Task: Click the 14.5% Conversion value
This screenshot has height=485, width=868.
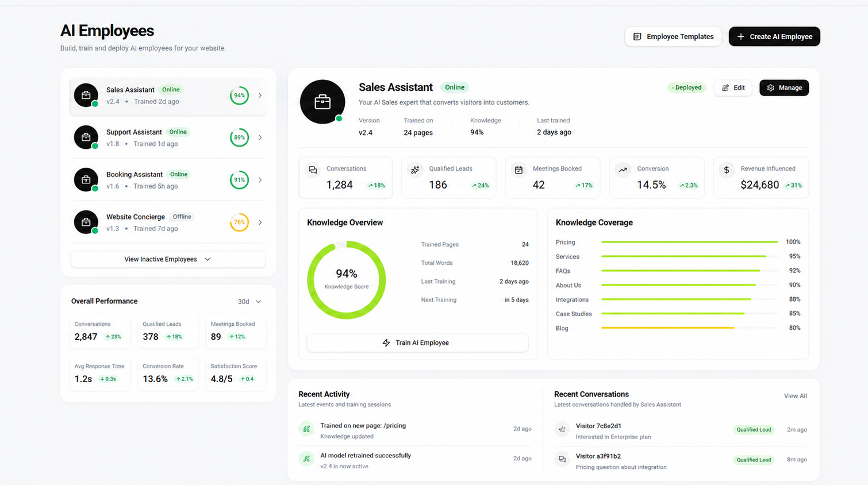Action: pos(651,185)
